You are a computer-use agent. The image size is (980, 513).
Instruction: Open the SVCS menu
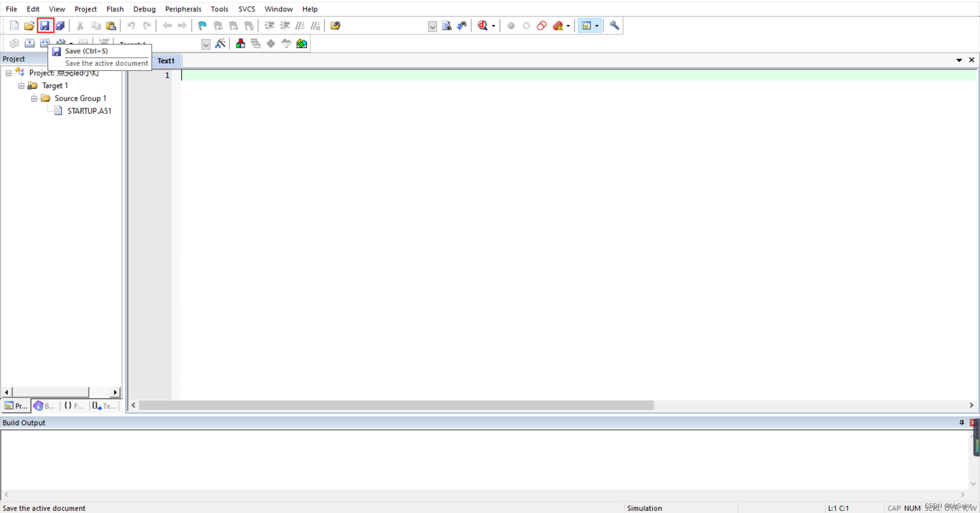tap(247, 9)
